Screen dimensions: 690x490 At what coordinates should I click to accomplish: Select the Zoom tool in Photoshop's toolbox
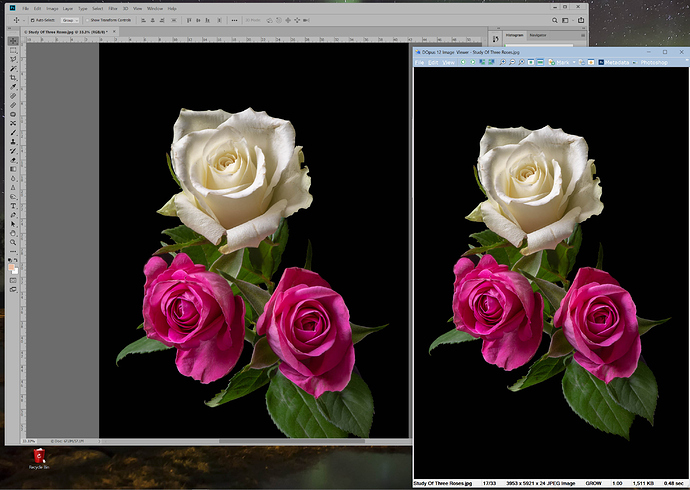click(x=13, y=242)
